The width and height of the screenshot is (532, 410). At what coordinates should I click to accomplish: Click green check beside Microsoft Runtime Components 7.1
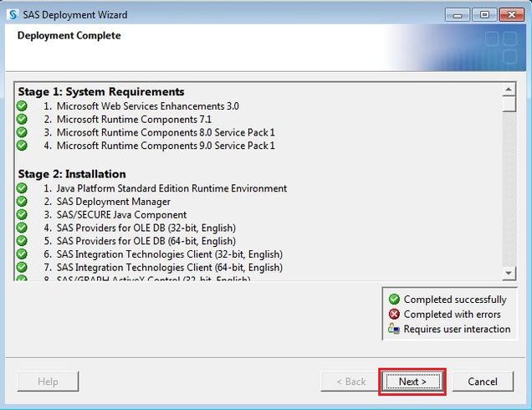[22, 119]
